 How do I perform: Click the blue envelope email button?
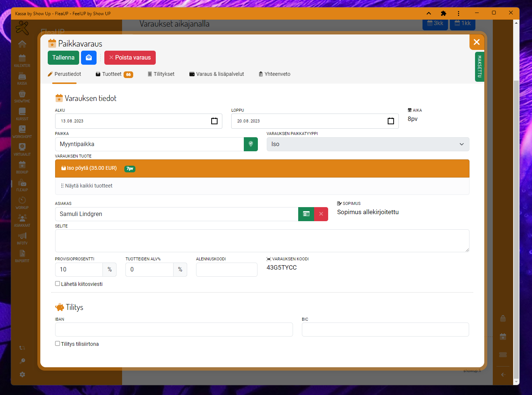pos(89,58)
